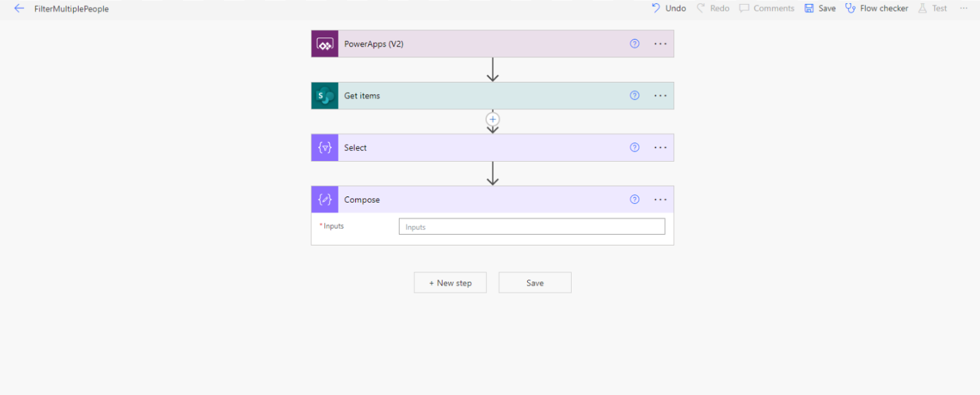The image size is (980, 395).
Task: Open help for PowerApps (V2) step
Action: point(634,44)
